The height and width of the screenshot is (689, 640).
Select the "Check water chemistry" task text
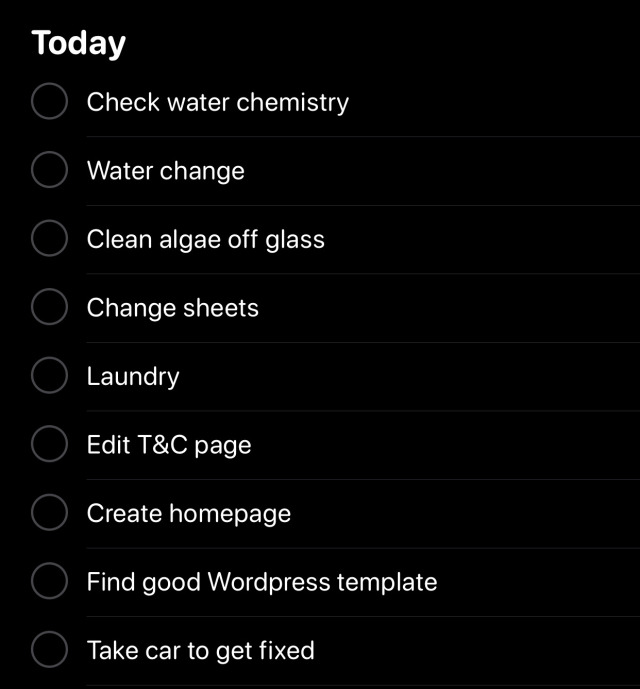coord(218,103)
